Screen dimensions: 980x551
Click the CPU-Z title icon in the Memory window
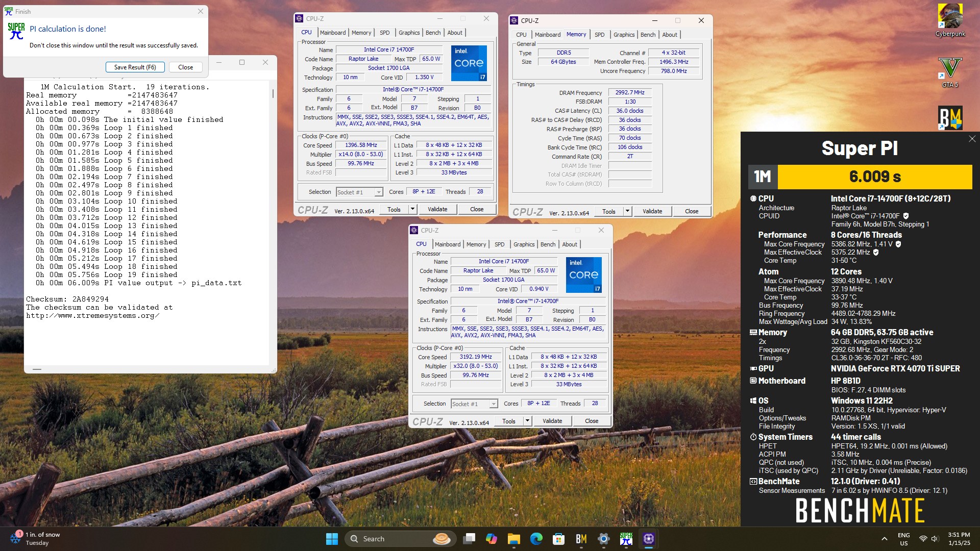pos(514,21)
